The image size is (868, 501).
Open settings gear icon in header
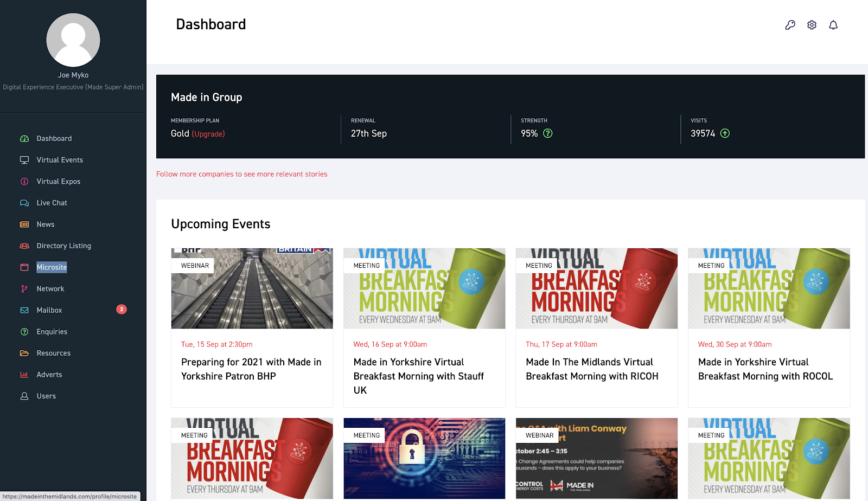(812, 25)
